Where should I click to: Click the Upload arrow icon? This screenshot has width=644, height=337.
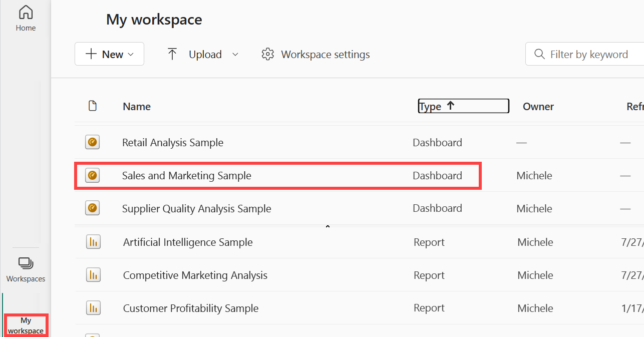pos(172,53)
